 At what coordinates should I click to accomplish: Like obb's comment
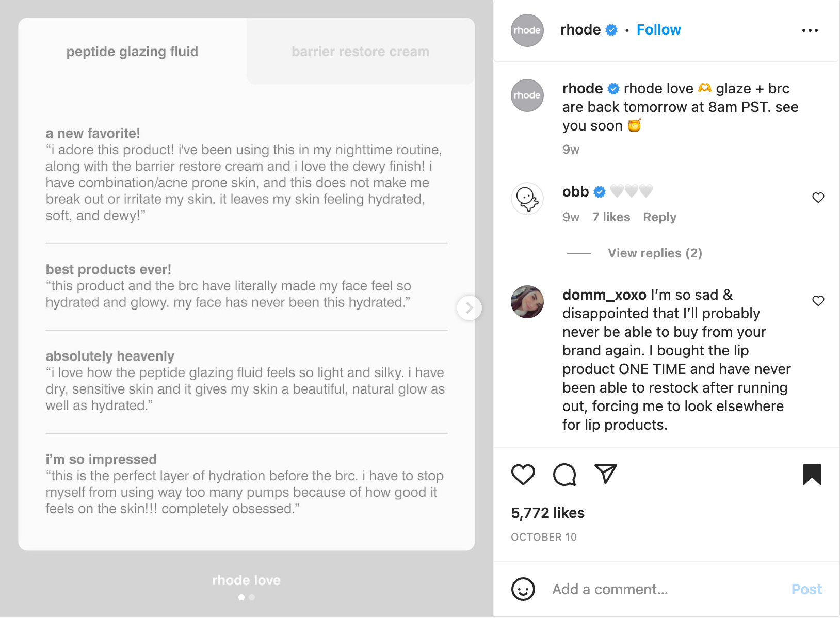[818, 198]
